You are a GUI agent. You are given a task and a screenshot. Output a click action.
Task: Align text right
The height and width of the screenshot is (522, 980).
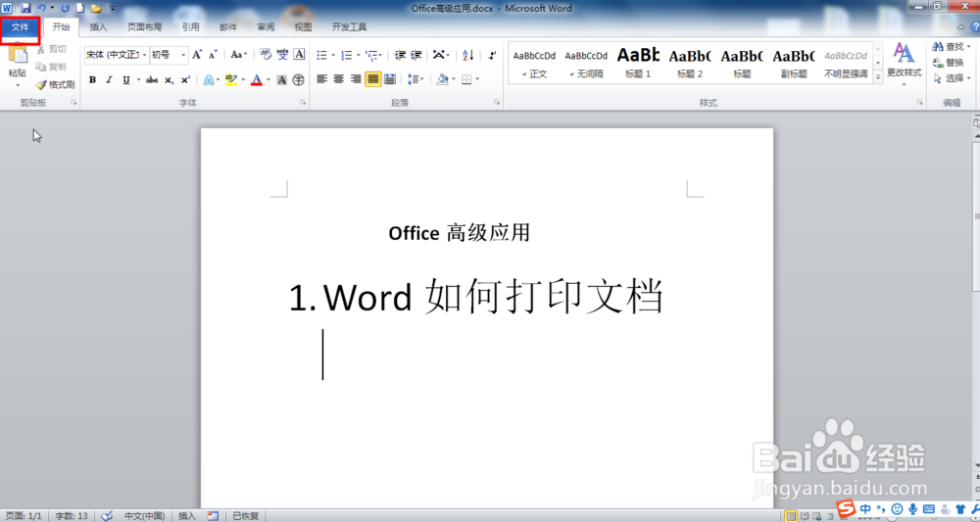tap(356, 79)
